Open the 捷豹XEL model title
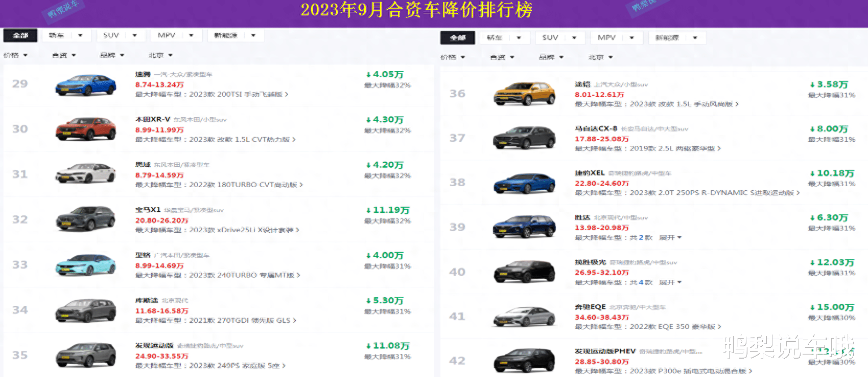The image size is (868, 377). click(x=590, y=173)
